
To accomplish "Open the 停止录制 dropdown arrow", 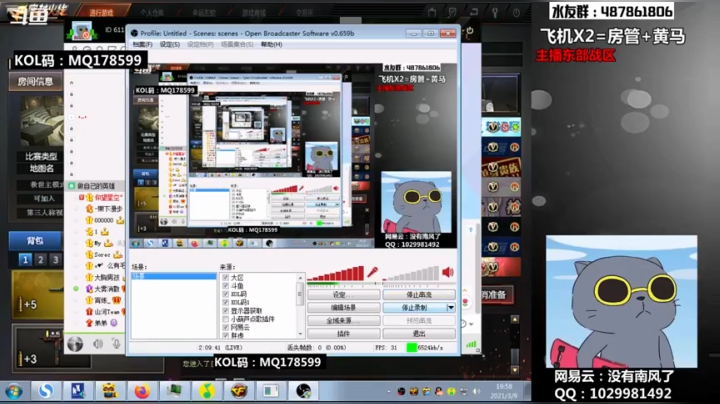I will pyautogui.click(x=451, y=307).
